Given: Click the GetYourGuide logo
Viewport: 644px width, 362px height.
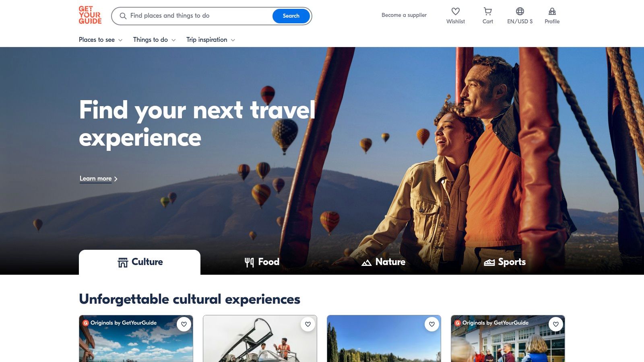Looking at the screenshot, I should point(90,15).
